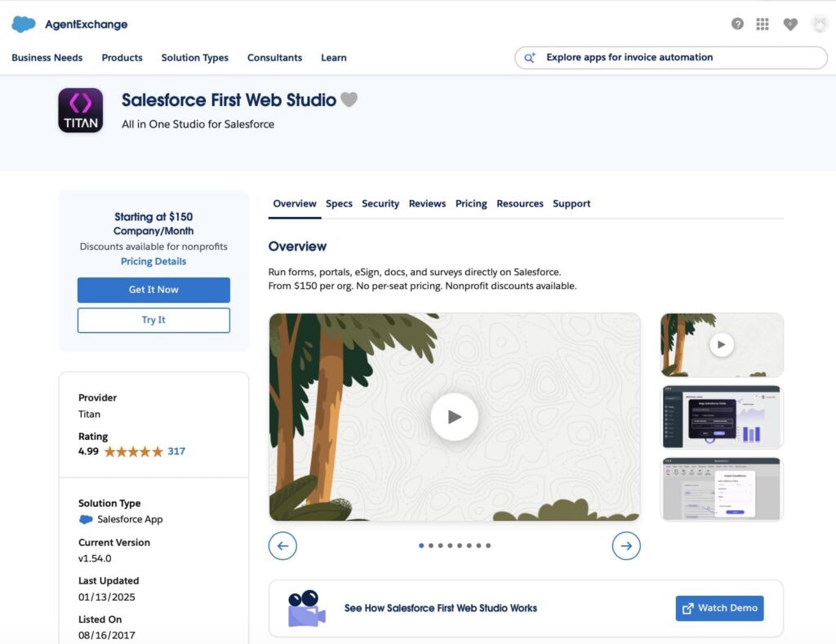
Task: Switch to the Pricing tab
Action: 471,204
